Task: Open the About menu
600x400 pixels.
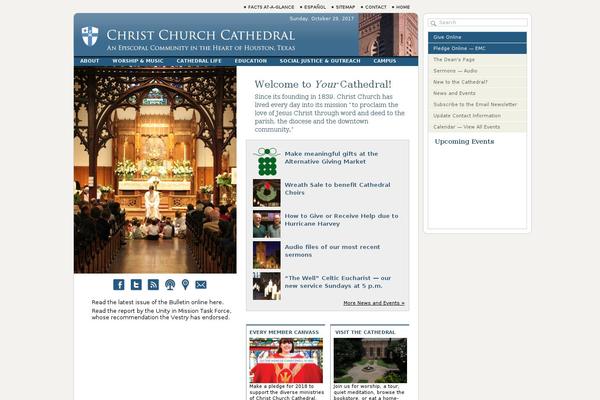Action: coord(90,61)
